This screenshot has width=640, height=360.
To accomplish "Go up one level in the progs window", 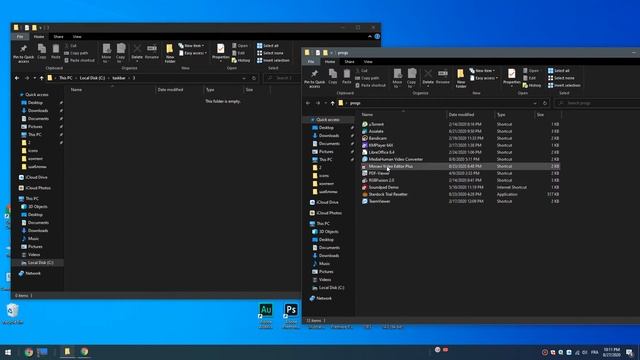I will (332, 103).
